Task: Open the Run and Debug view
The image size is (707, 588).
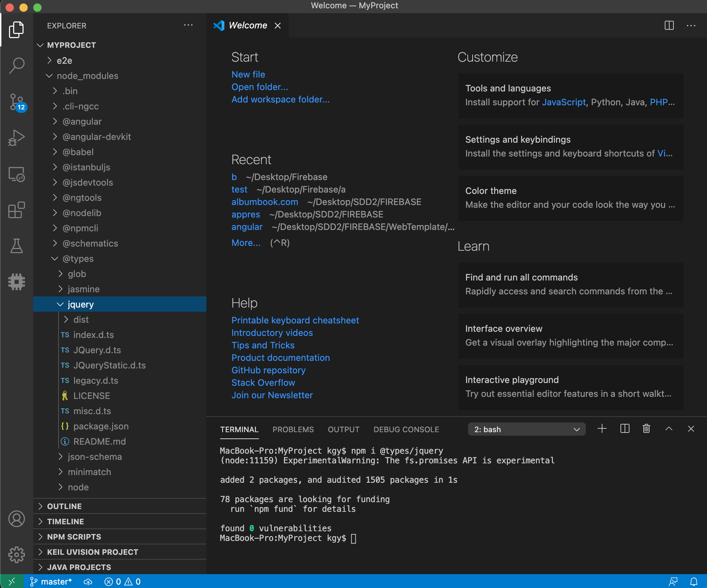Action: [17, 138]
